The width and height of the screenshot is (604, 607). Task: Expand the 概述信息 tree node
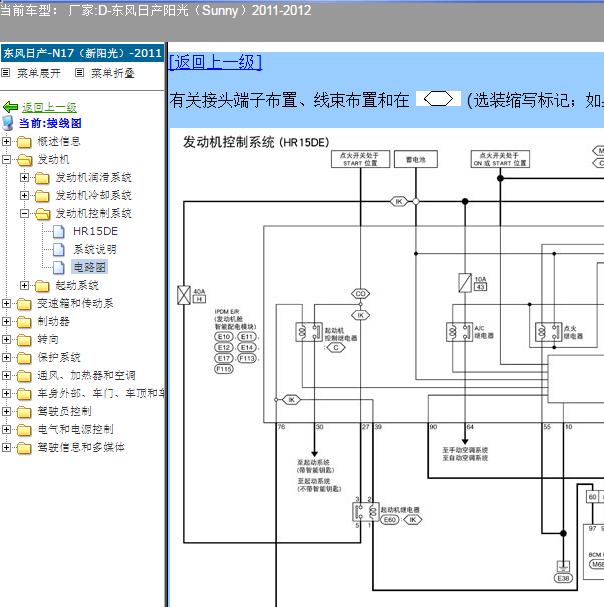tap(6, 141)
